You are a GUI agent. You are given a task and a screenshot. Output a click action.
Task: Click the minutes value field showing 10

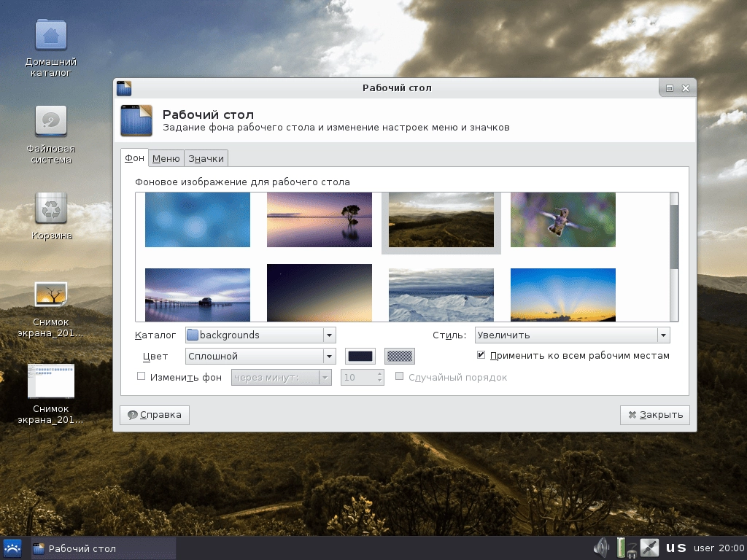click(358, 378)
